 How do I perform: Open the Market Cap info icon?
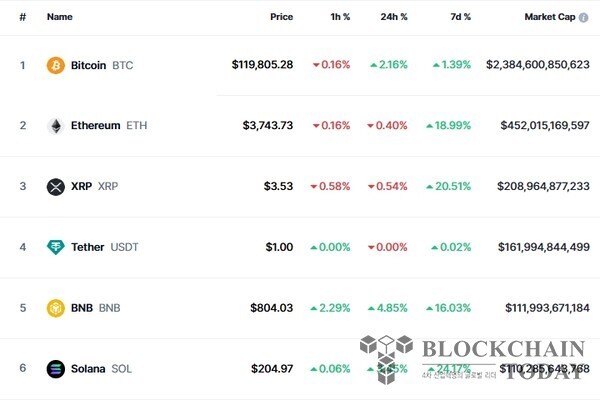pyautogui.click(x=584, y=17)
